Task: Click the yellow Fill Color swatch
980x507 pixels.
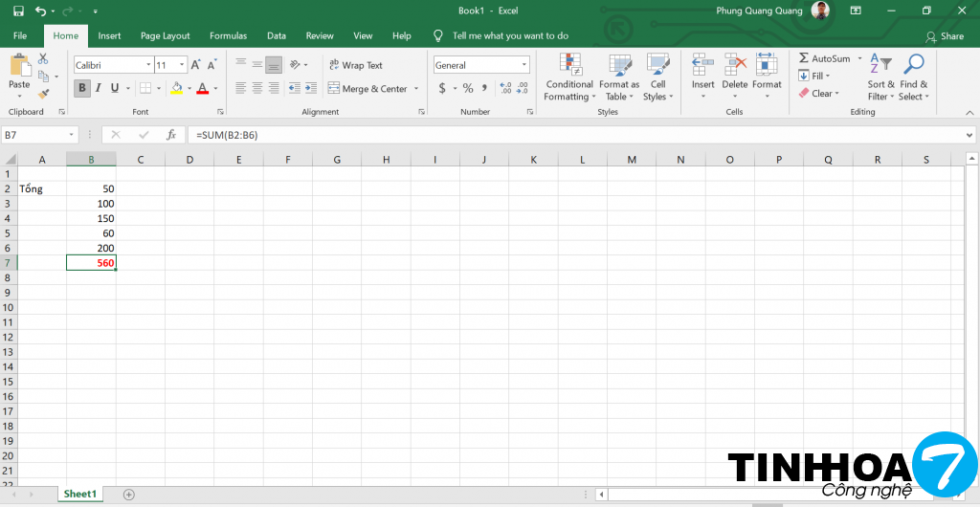Action: pos(175,88)
